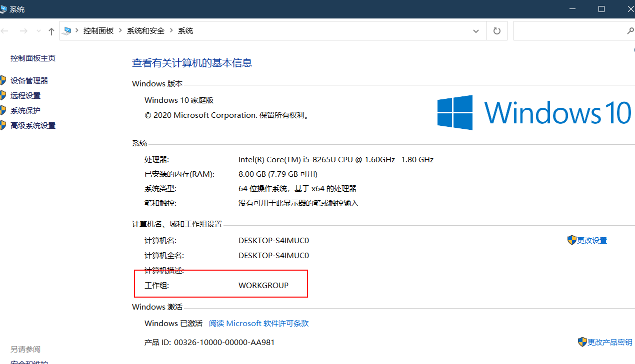The height and width of the screenshot is (364, 635).
Task: Maximize the 系统 window
Action: 601,9
